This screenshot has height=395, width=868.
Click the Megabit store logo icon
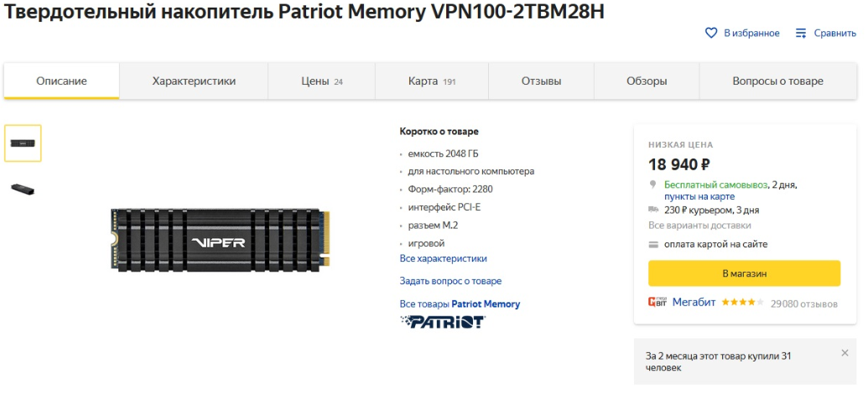657,302
